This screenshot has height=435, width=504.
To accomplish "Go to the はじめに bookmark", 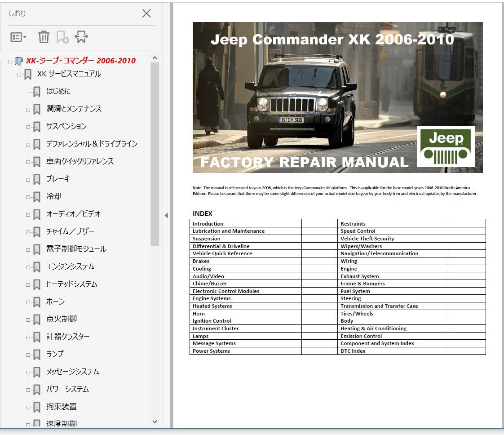I will [x=58, y=91].
